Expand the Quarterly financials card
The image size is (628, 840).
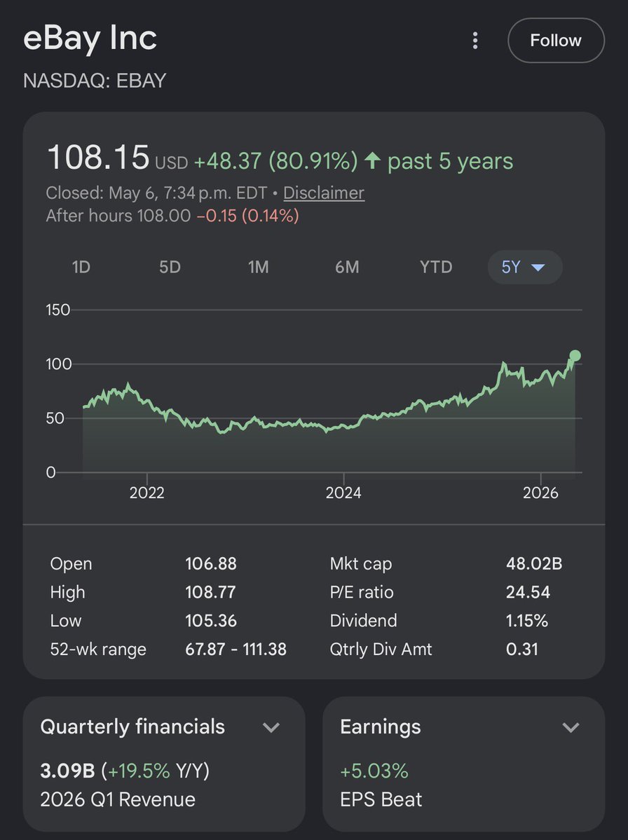pyautogui.click(x=271, y=727)
